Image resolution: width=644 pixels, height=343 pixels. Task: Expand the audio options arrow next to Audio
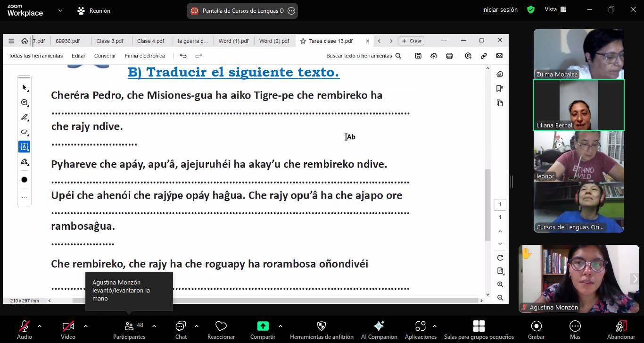[40, 326]
